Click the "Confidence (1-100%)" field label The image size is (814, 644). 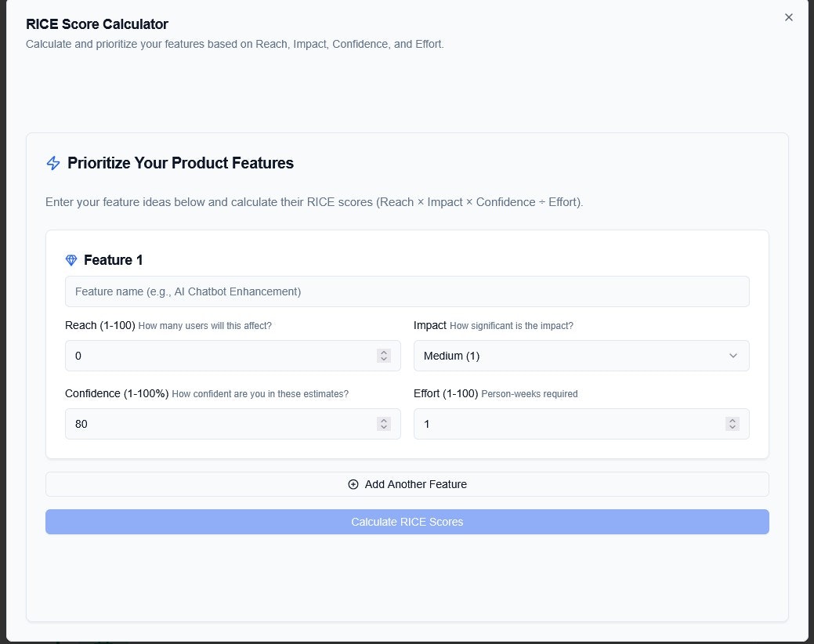(x=117, y=393)
